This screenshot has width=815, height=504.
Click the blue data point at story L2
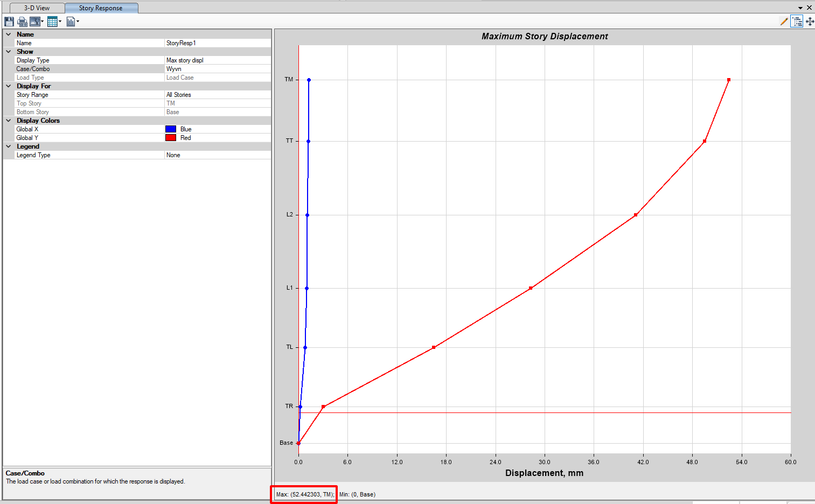pos(307,215)
